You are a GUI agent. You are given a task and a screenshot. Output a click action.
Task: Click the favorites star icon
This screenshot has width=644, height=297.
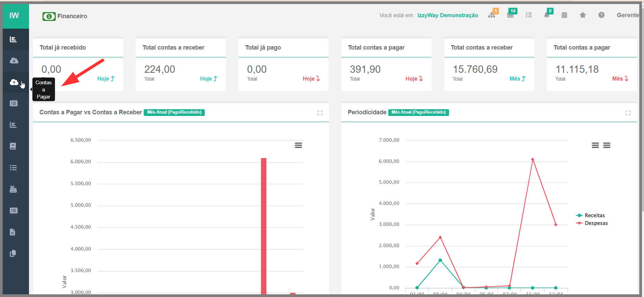(583, 15)
